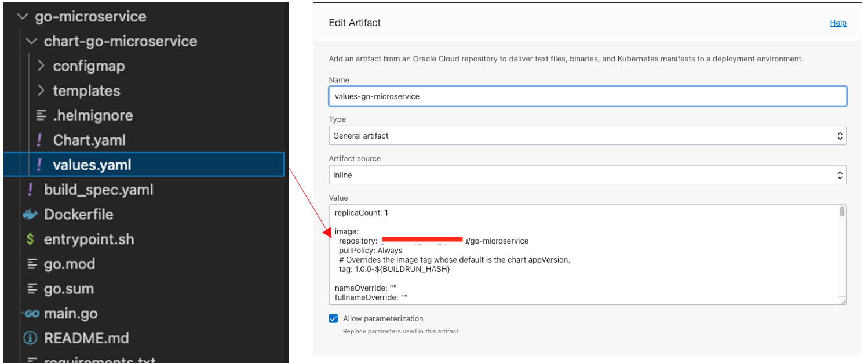Open the Artifact source dropdown

(x=587, y=175)
